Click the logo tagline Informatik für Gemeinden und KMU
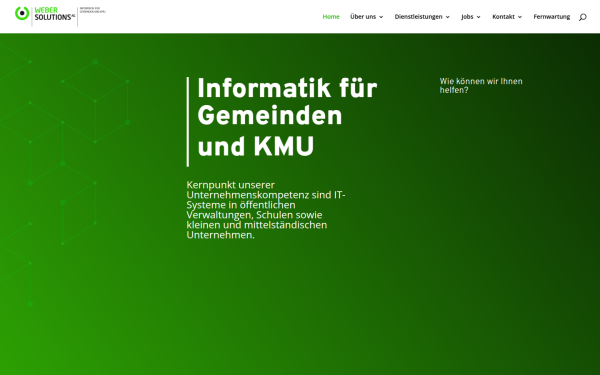Screen dimensions: 600x375 tap(93, 10)
